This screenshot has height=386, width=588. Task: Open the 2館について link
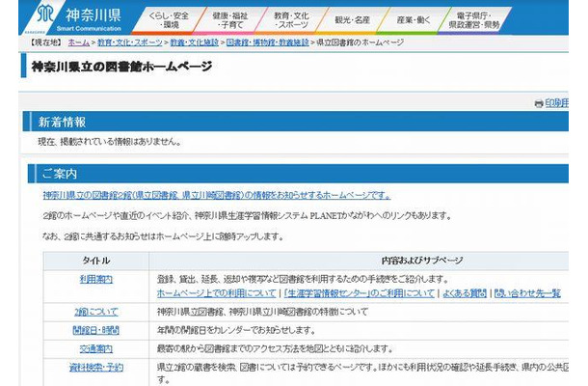click(x=96, y=312)
